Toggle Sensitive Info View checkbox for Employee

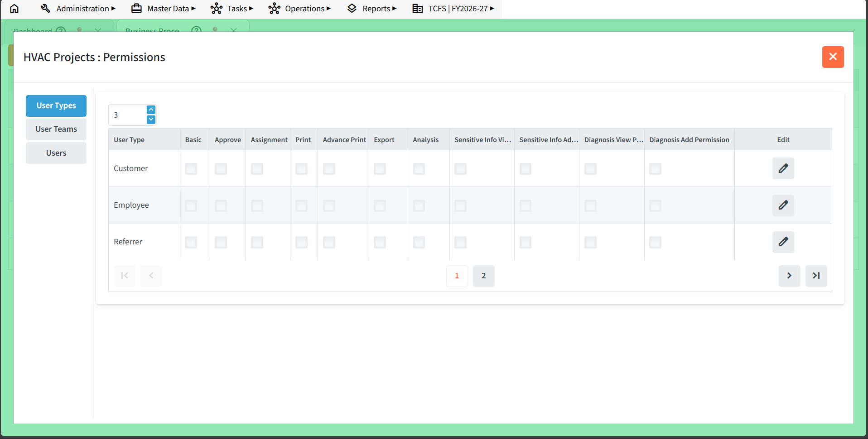(x=461, y=206)
